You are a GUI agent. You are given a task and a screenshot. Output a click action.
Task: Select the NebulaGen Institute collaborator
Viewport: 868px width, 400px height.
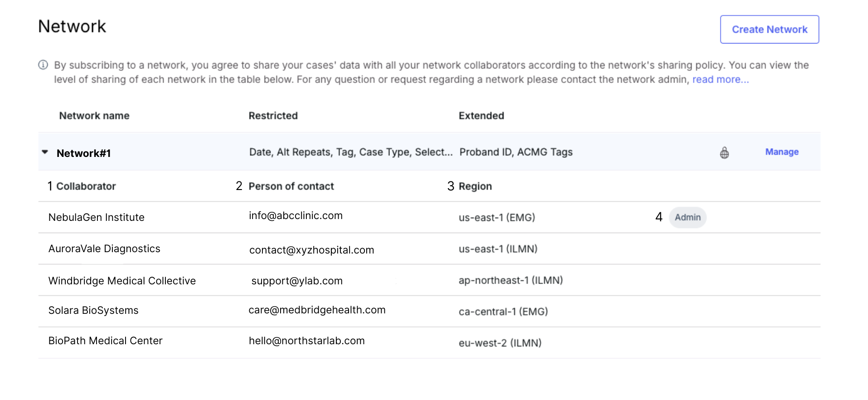pyautogui.click(x=96, y=218)
